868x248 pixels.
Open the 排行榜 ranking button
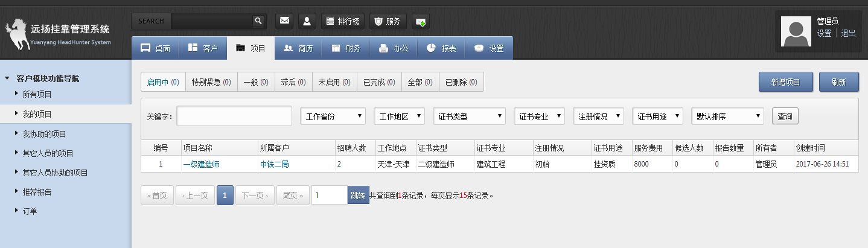(343, 21)
